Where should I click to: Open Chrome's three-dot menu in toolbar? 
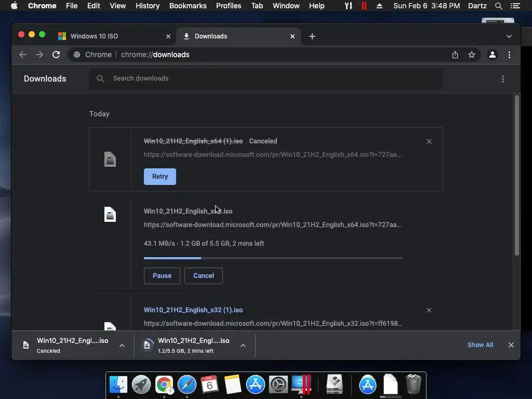[x=509, y=55]
